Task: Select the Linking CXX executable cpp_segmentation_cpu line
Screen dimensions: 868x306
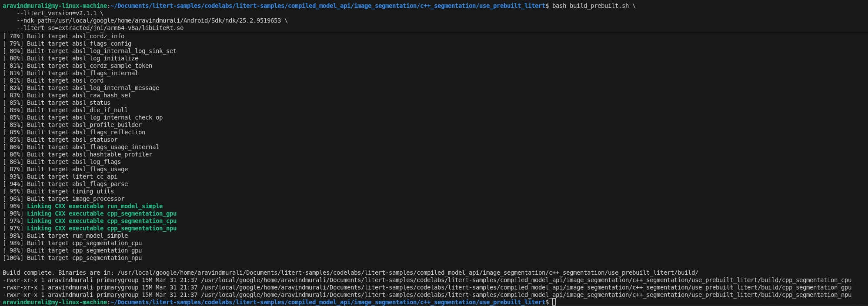Action: [101, 221]
